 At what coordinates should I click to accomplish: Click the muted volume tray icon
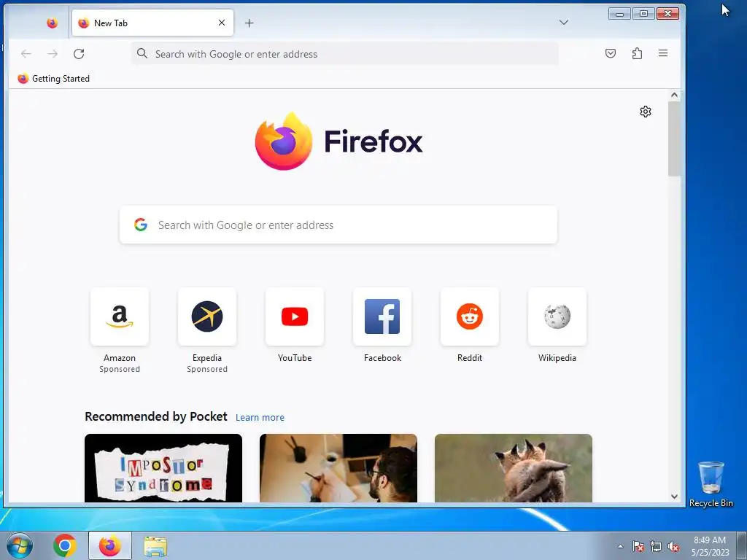pyautogui.click(x=673, y=546)
